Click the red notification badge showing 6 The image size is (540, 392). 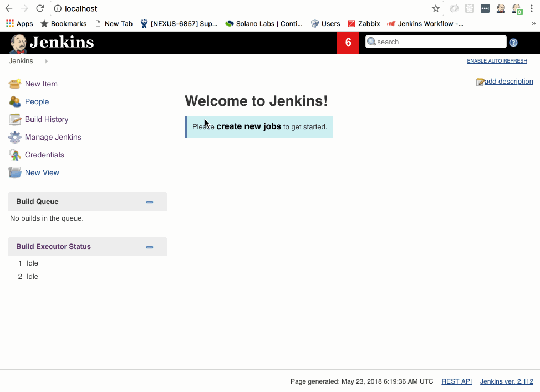click(348, 43)
